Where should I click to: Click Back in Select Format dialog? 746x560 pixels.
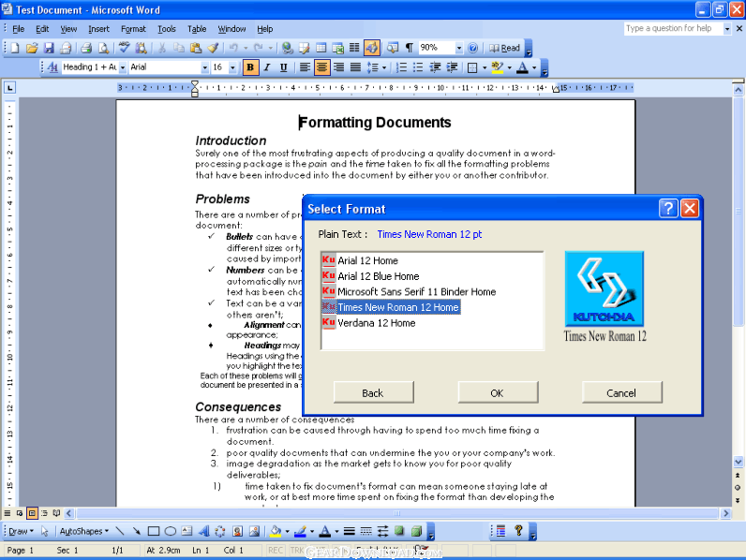tap(374, 392)
